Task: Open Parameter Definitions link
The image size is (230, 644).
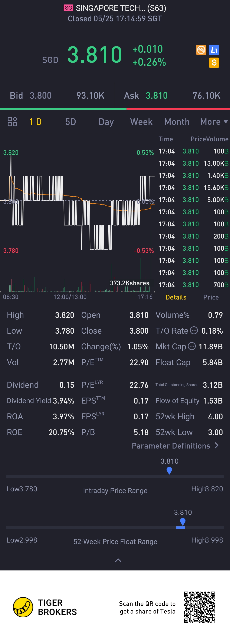Action: coord(175,446)
